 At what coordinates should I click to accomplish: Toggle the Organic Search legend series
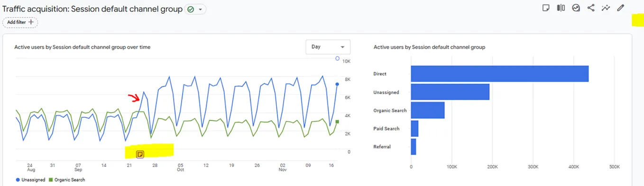67,180
